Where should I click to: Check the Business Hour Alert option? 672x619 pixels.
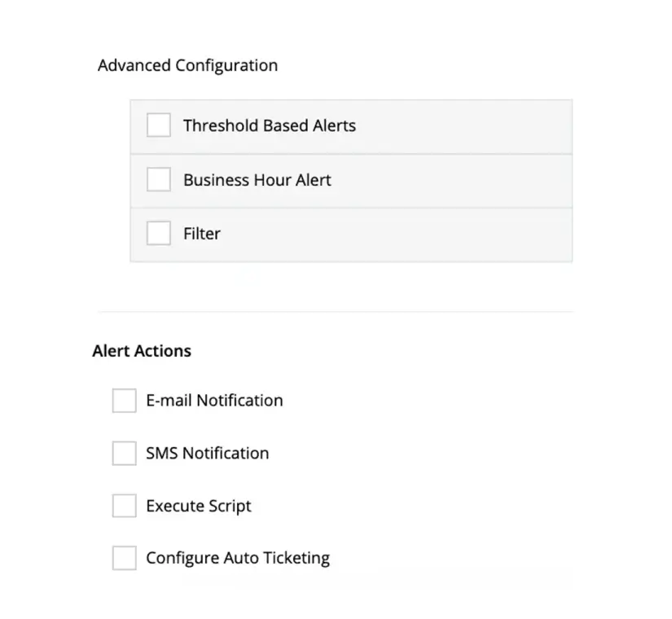(x=158, y=179)
